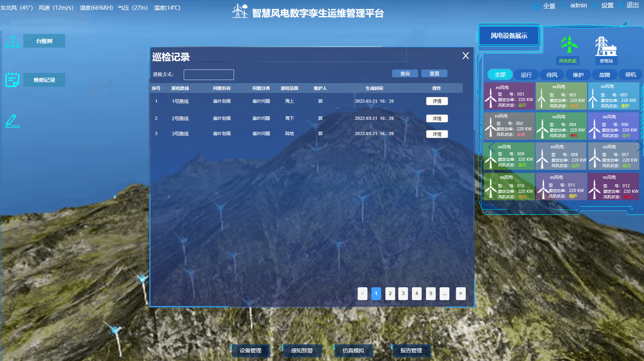This screenshot has height=361, width=644.
Task: Click the 台账树 hierarchy tree icon
Action: pos(12,42)
